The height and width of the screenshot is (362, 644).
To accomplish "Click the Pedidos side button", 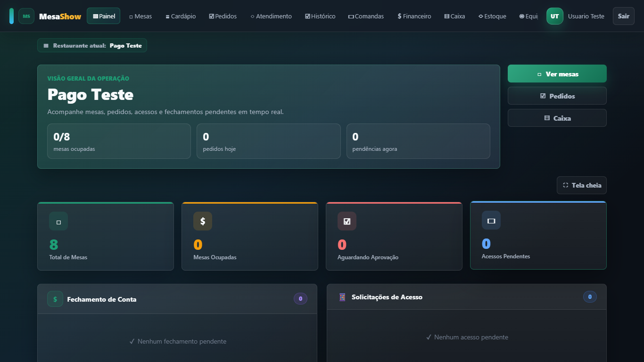I will point(557,96).
